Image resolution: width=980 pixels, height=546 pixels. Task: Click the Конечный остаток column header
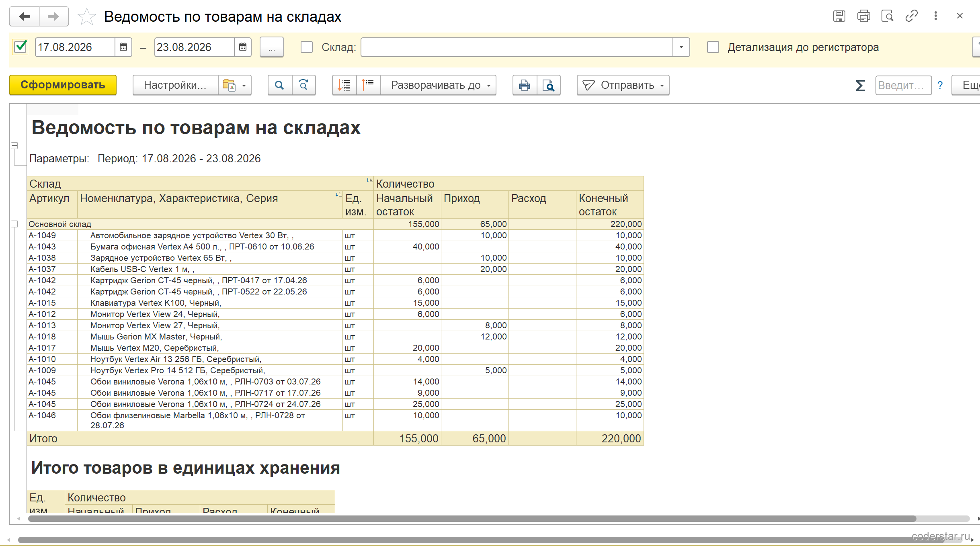tap(610, 204)
